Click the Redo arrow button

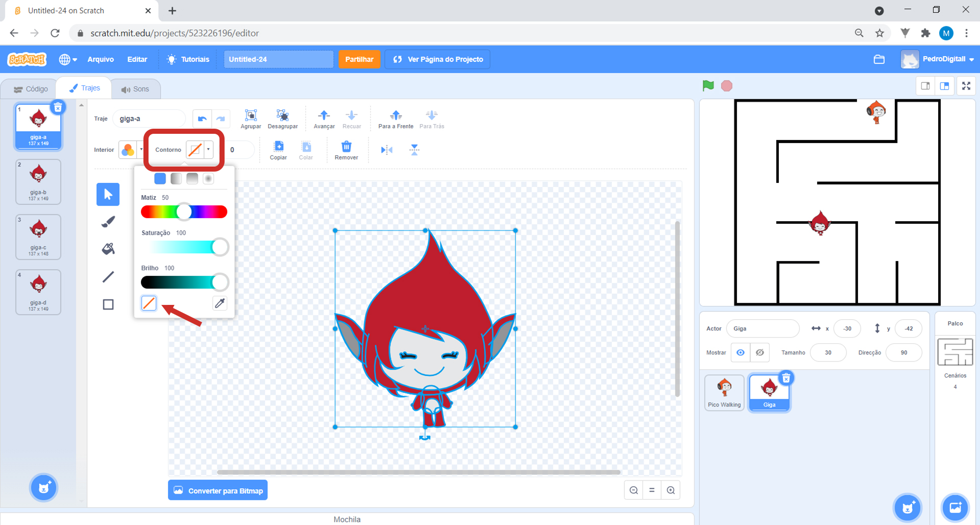[220, 118]
